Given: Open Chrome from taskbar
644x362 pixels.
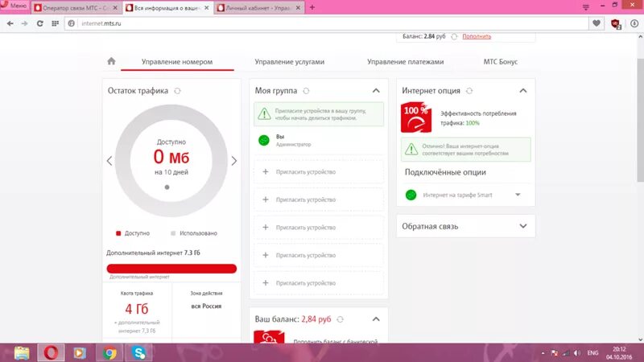Looking at the screenshot, I should 109,352.
